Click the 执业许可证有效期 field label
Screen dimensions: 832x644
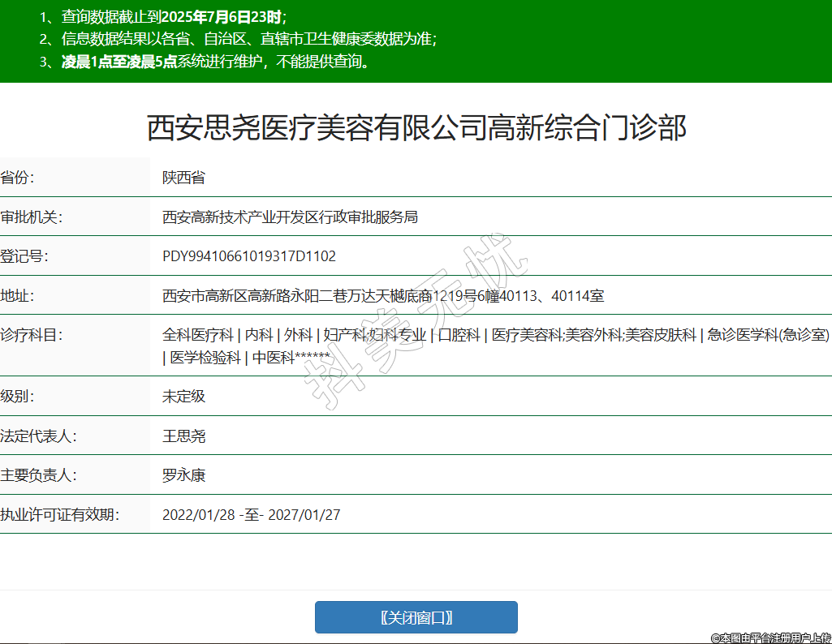pyautogui.click(x=60, y=514)
